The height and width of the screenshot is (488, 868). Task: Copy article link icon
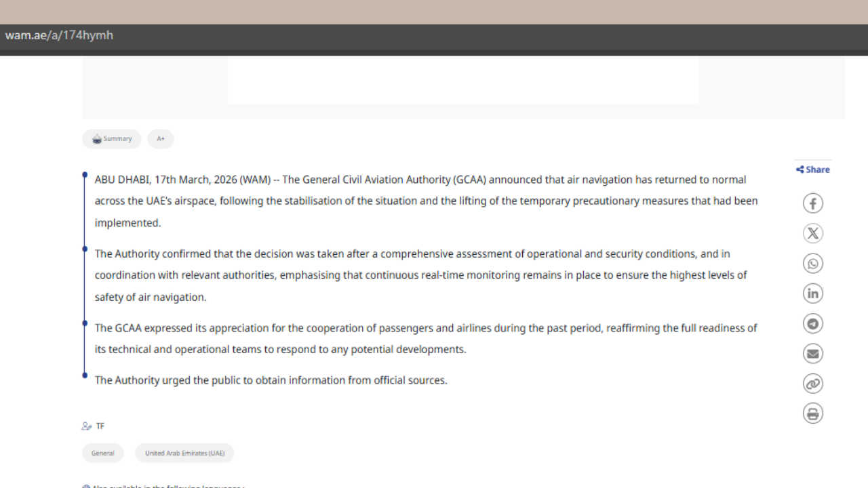(x=812, y=384)
